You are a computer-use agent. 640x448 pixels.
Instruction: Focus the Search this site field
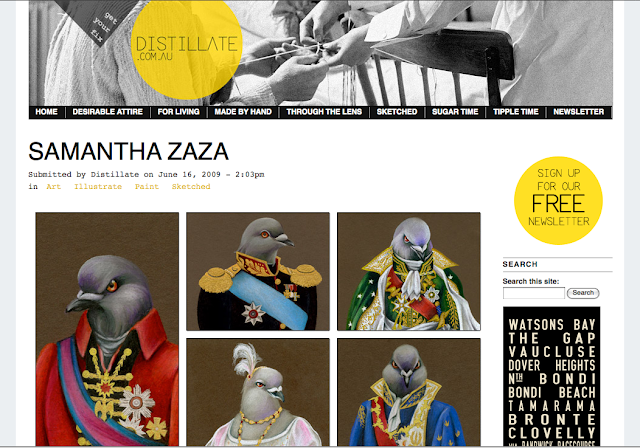pos(534,293)
